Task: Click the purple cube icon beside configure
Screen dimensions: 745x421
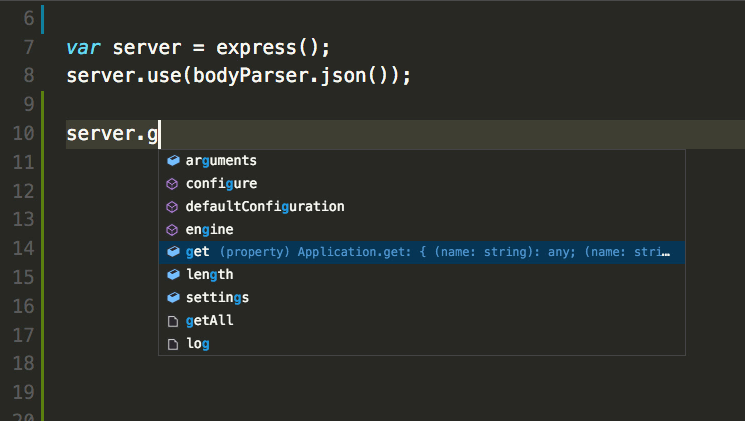Action: [172, 184]
